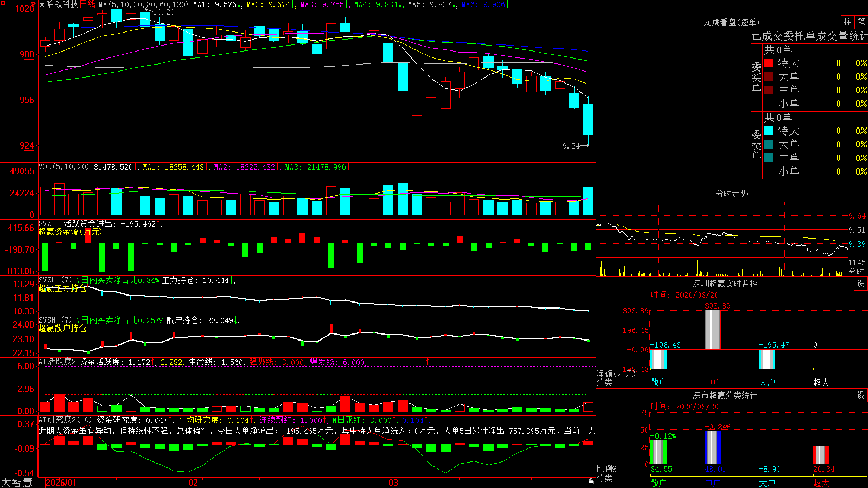Switch 龙虎看盘 to 笔 tick view

(x=861, y=22)
